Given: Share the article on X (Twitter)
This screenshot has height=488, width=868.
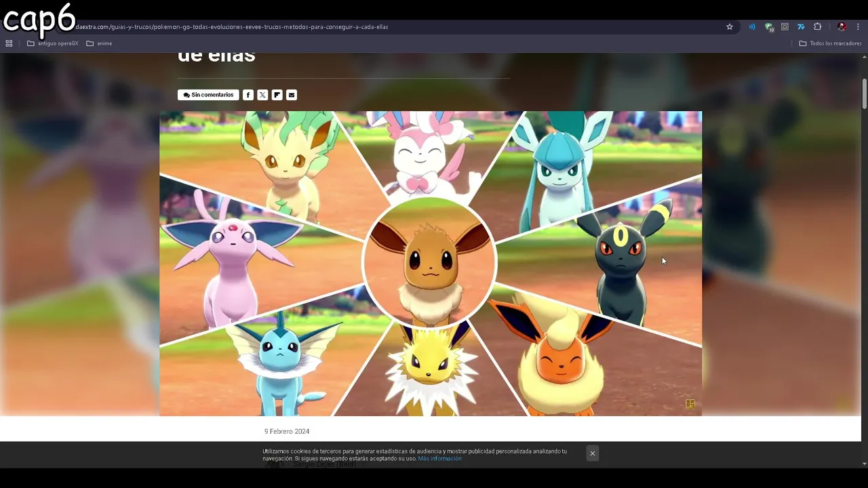Looking at the screenshot, I should pyautogui.click(x=262, y=95).
